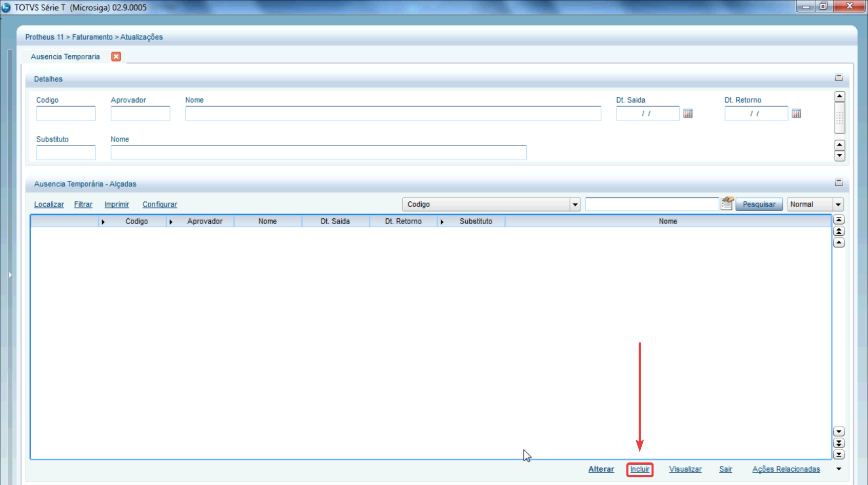Jump to the last grid record

(839, 455)
